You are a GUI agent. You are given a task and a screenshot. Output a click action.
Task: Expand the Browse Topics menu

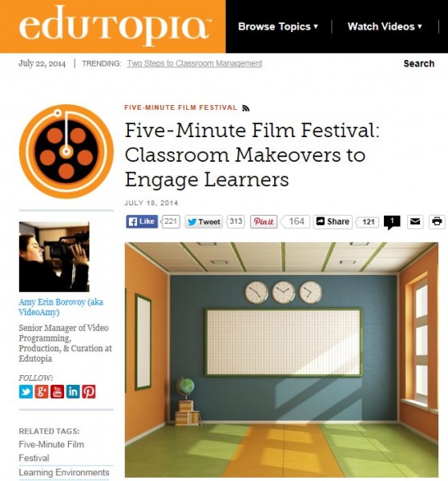click(278, 26)
